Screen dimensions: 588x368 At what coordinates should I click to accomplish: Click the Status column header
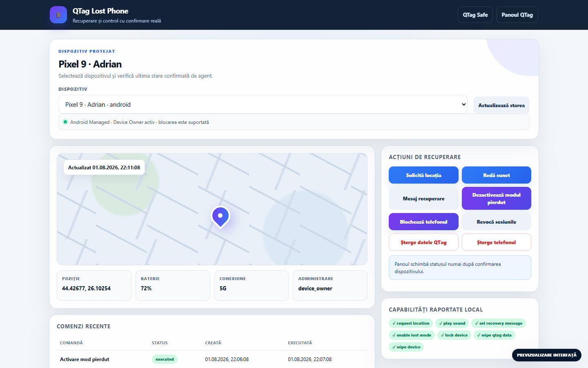tap(160, 343)
